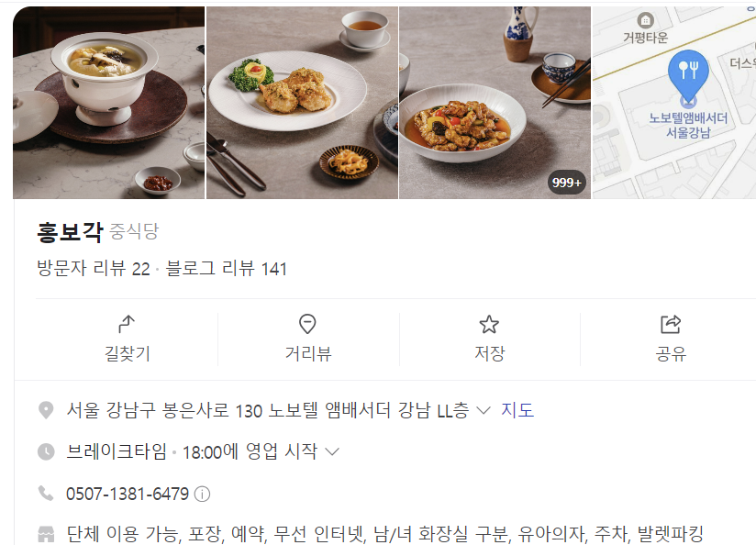Click the amenities store icon
The width and height of the screenshot is (756, 545).
click(46, 534)
